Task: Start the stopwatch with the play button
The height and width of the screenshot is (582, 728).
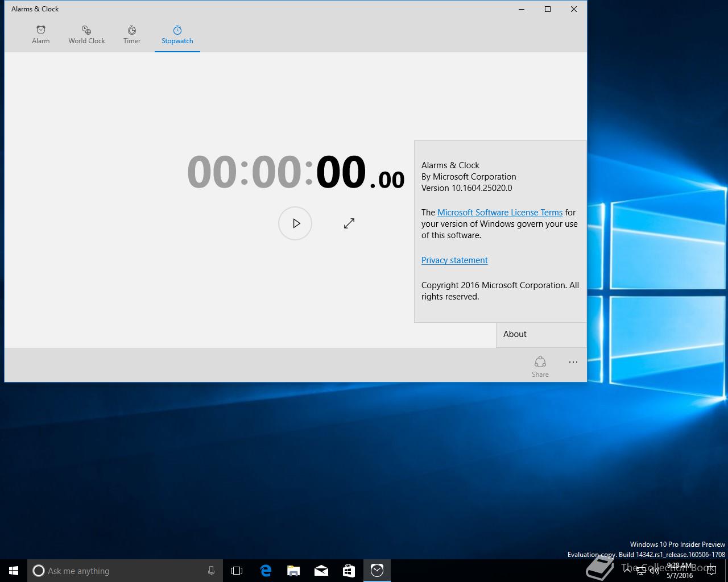Action: click(295, 223)
